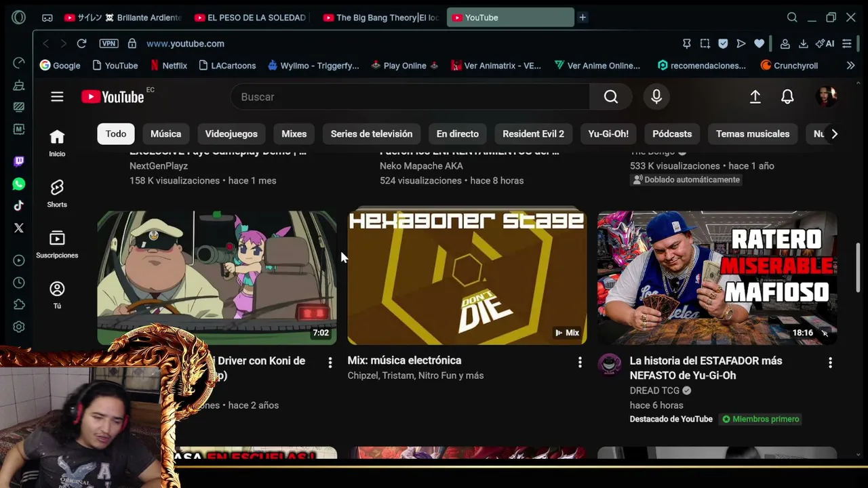The image size is (868, 488).
Task: Click the address bar URL
Action: coord(185,43)
